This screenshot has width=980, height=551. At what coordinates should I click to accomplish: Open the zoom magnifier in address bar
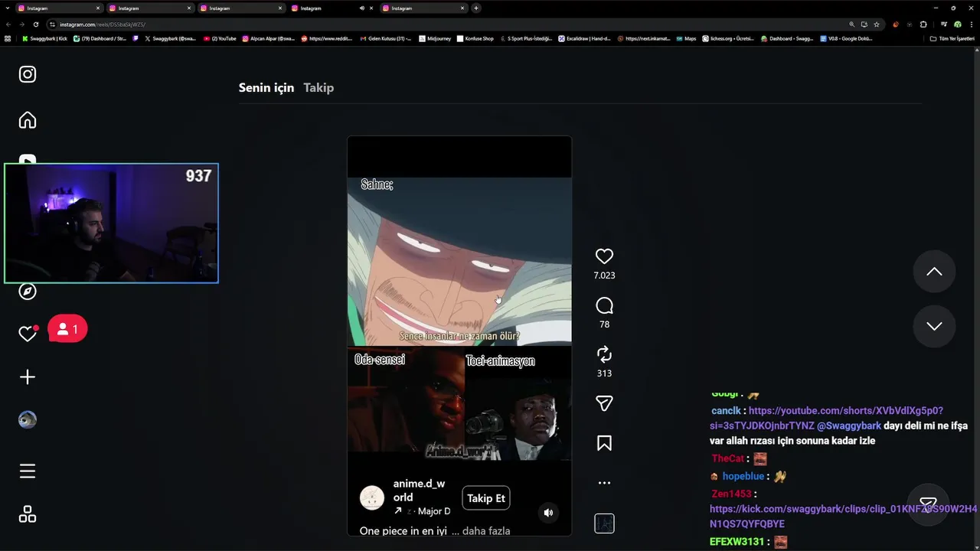(x=851, y=24)
